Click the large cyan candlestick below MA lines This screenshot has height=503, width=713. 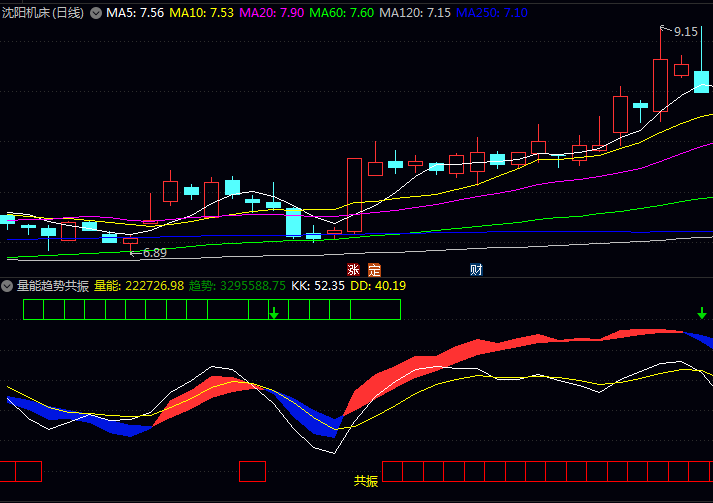coord(293,222)
